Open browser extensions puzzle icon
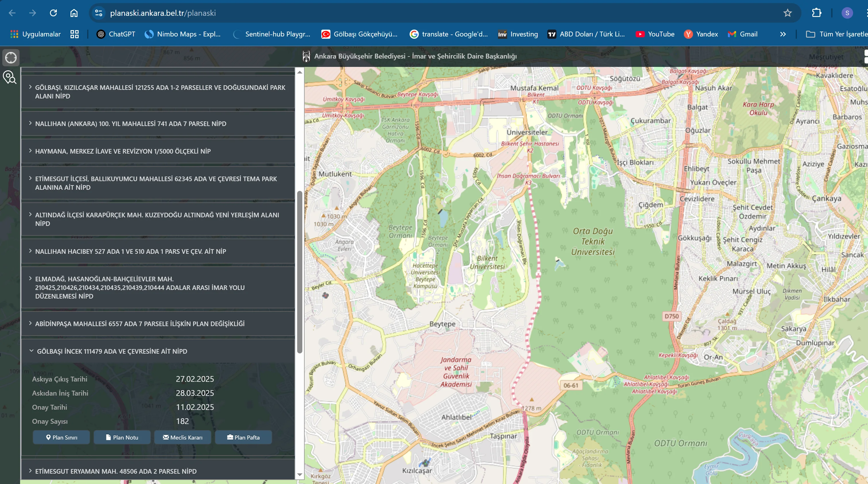The width and height of the screenshot is (868, 484). click(x=816, y=13)
